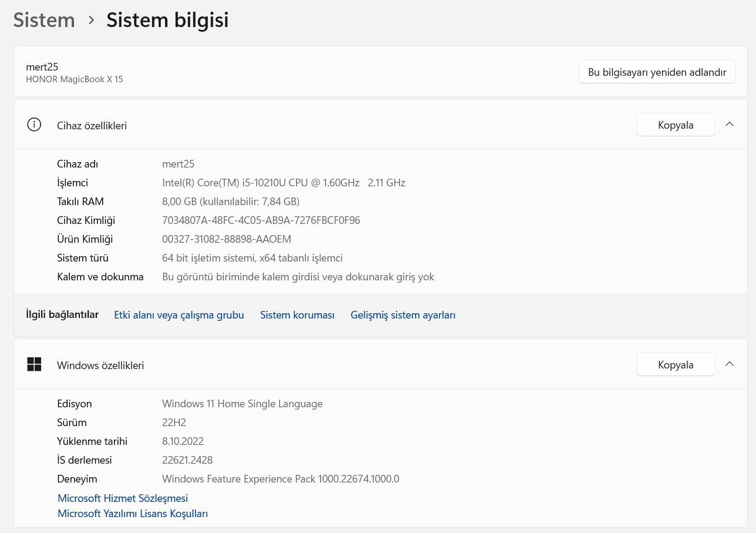Collapse the Cihaz özellikleri section chevron
The height and width of the screenshot is (533, 756).
coord(730,125)
